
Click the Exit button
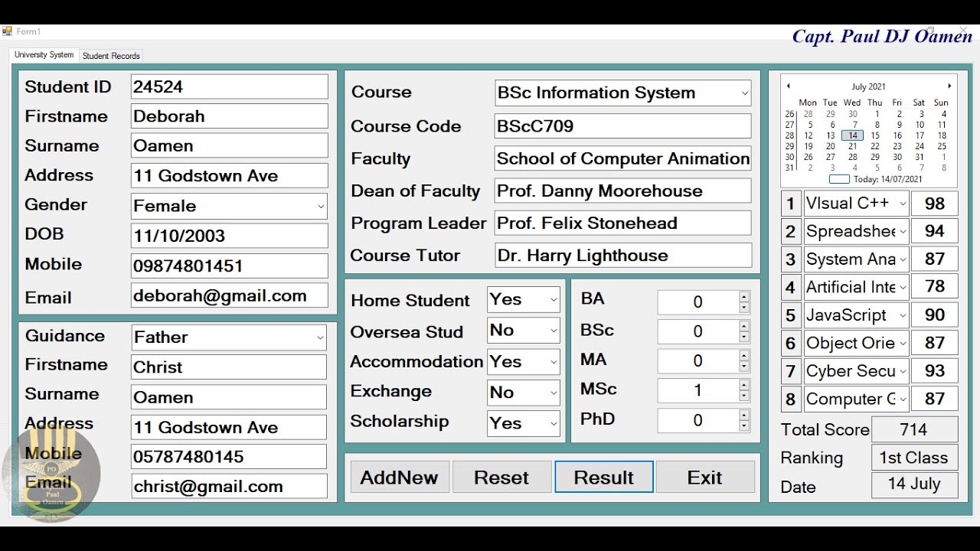[705, 478]
